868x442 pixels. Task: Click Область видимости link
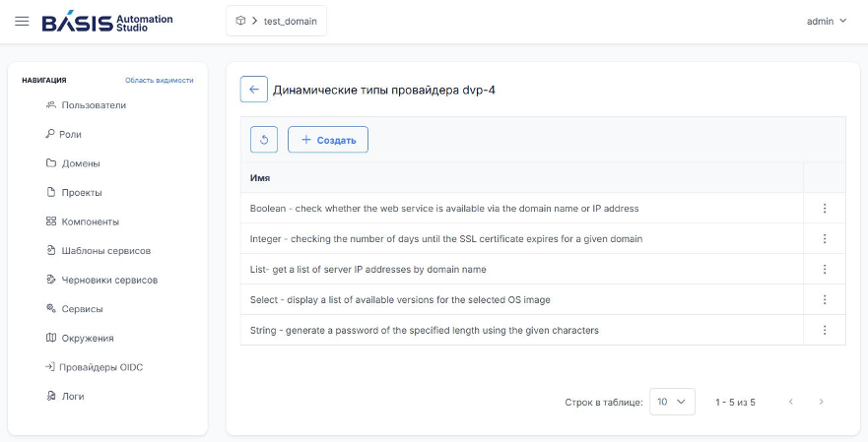(x=160, y=80)
